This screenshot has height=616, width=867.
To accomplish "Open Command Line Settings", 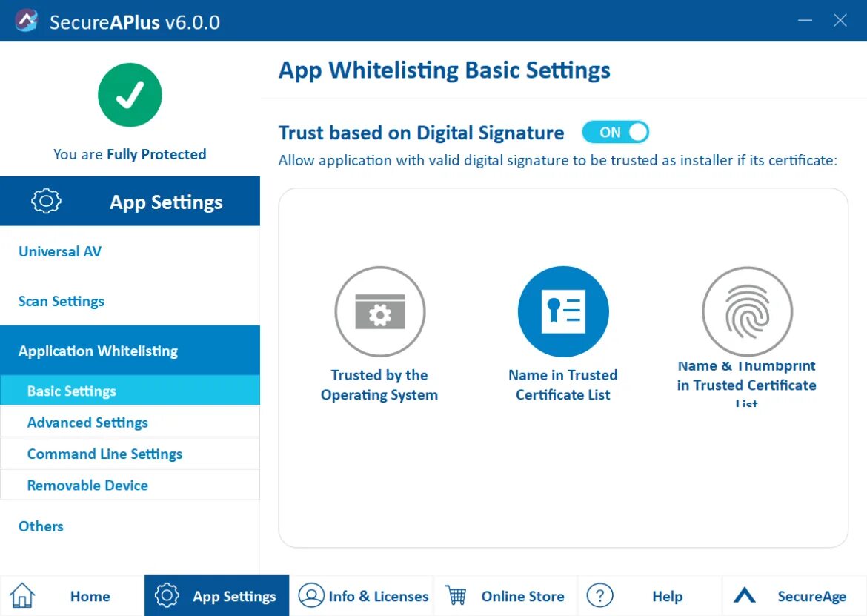I will point(104,454).
